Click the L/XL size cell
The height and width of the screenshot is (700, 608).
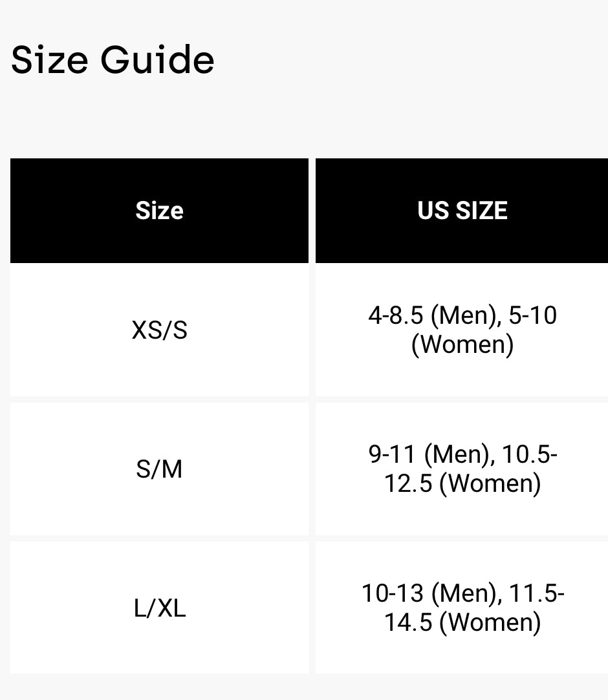point(159,608)
